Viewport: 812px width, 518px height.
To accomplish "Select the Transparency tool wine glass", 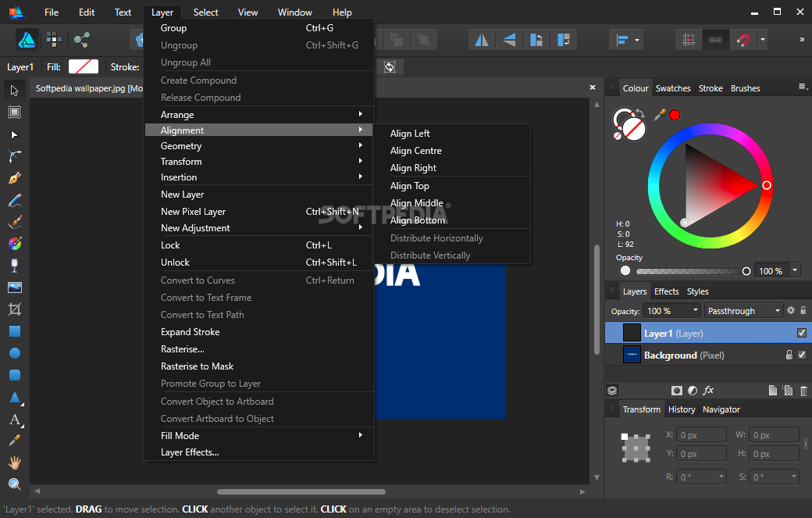I will coord(15,265).
